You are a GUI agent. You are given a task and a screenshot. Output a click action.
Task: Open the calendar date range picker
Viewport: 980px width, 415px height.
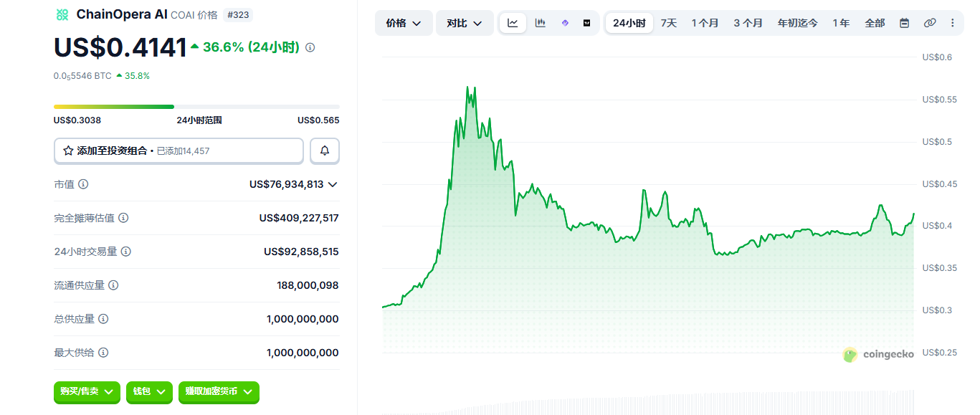pos(905,23)
